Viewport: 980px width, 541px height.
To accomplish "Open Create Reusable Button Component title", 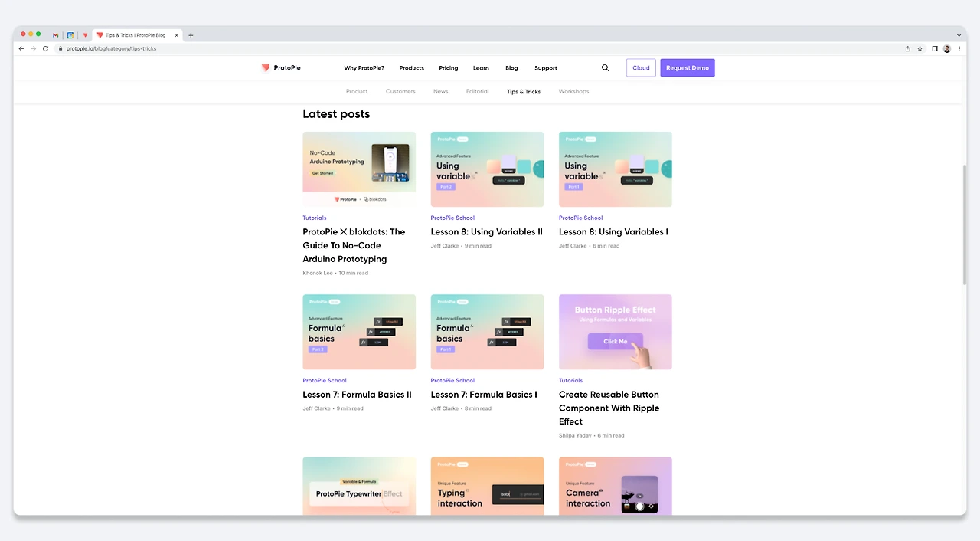I will tap(609, 408).
